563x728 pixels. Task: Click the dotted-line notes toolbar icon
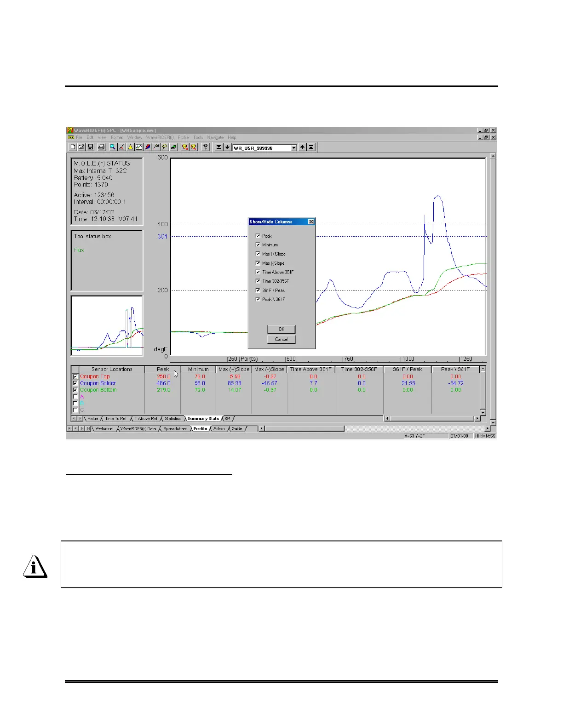156,147
